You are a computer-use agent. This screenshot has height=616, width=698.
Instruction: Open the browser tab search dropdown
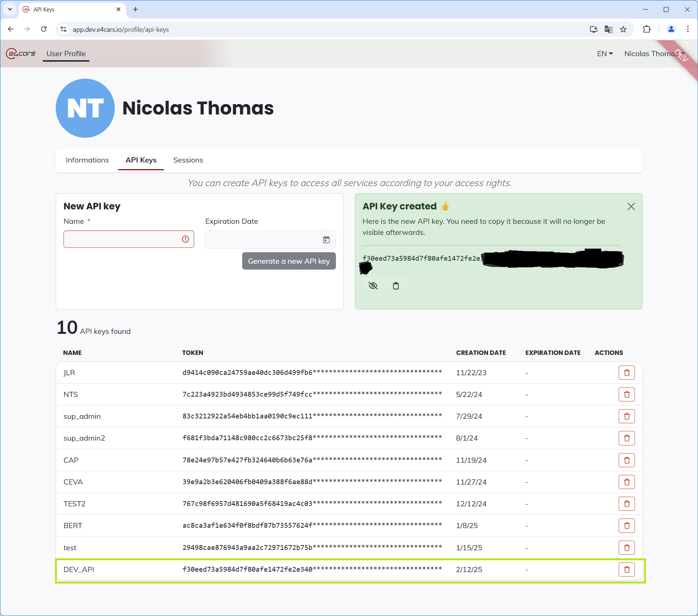[10, 9]
